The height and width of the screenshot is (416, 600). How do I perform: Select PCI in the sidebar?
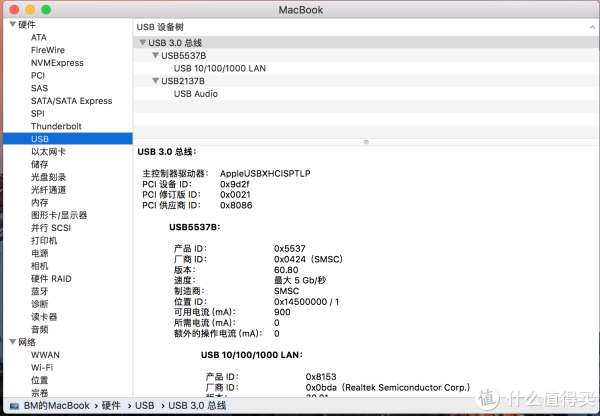pyautogui.click(x=38, y=75)
